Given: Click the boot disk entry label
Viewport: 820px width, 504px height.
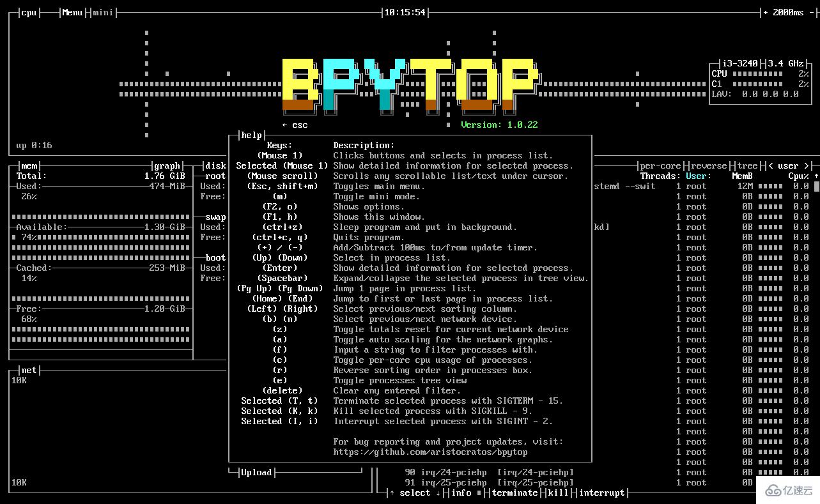Looking at the screenshot, I should coord(215,257).
